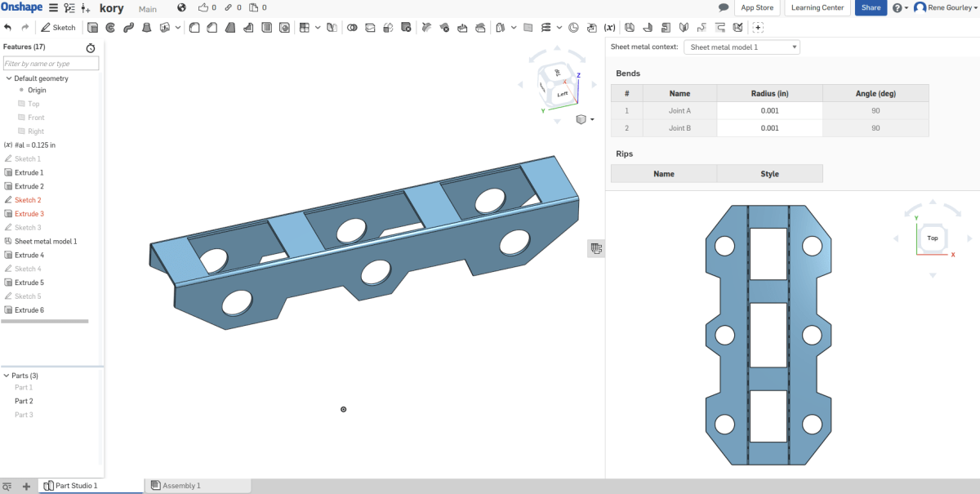Collapse the Parts (3) section

[7, 375]
